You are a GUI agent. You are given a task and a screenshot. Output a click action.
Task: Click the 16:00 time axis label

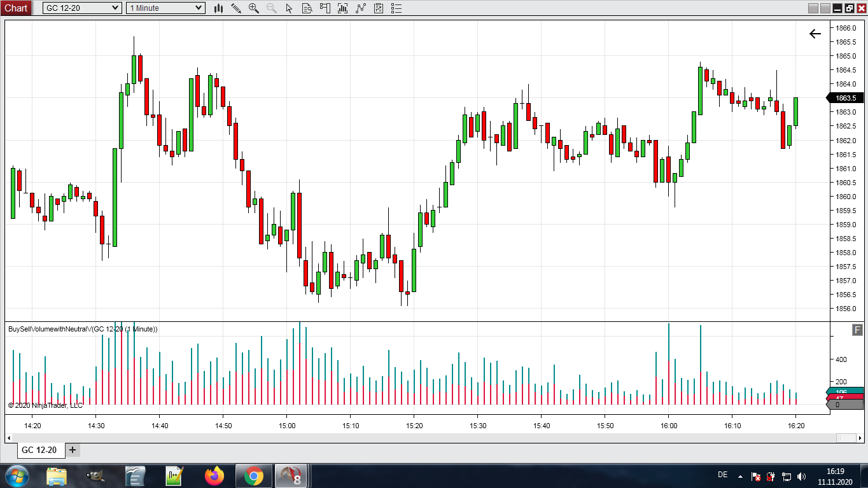pyautogui.click(x=669, y=426)
